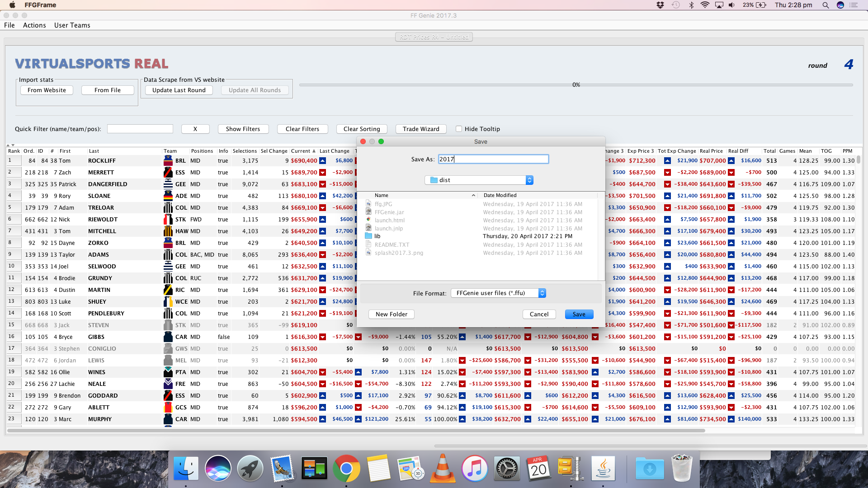
Task: Click ADE team guernsey icon for SLOANE
Action: (168, 196)
